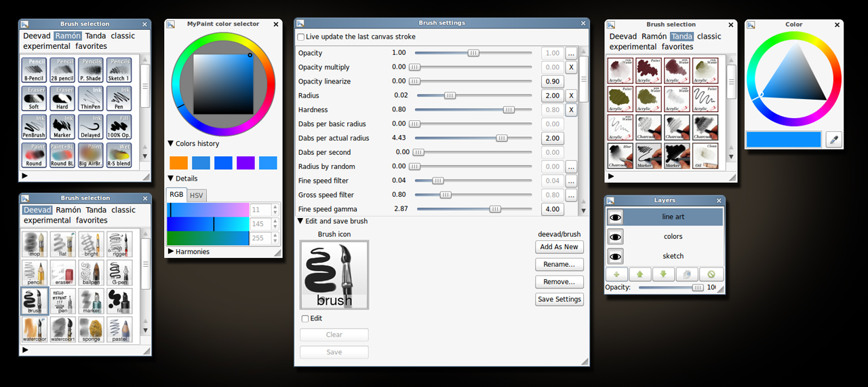Click the Rename... button

559,265
